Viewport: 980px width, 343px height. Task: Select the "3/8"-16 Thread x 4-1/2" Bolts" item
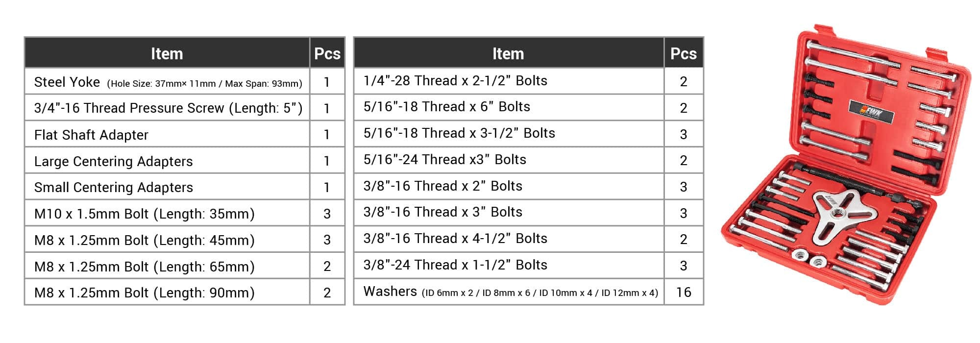point(455,239)
